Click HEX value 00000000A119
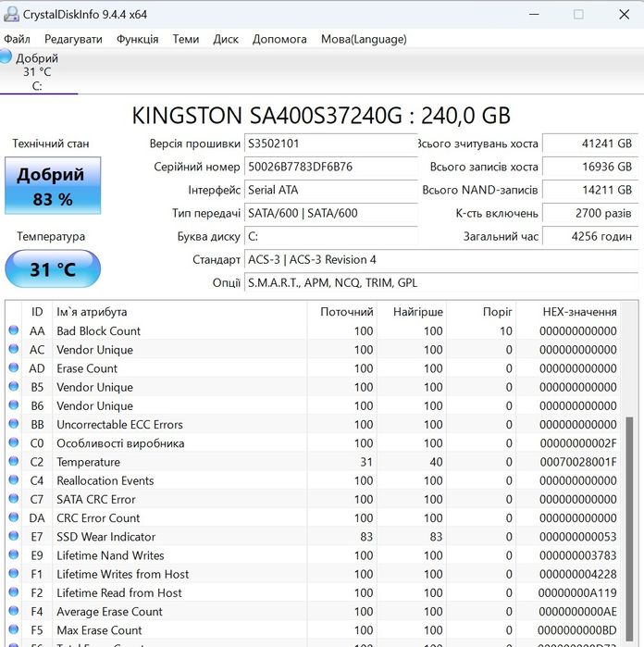Viewport: 644px width, 647px height. point(577,592)
